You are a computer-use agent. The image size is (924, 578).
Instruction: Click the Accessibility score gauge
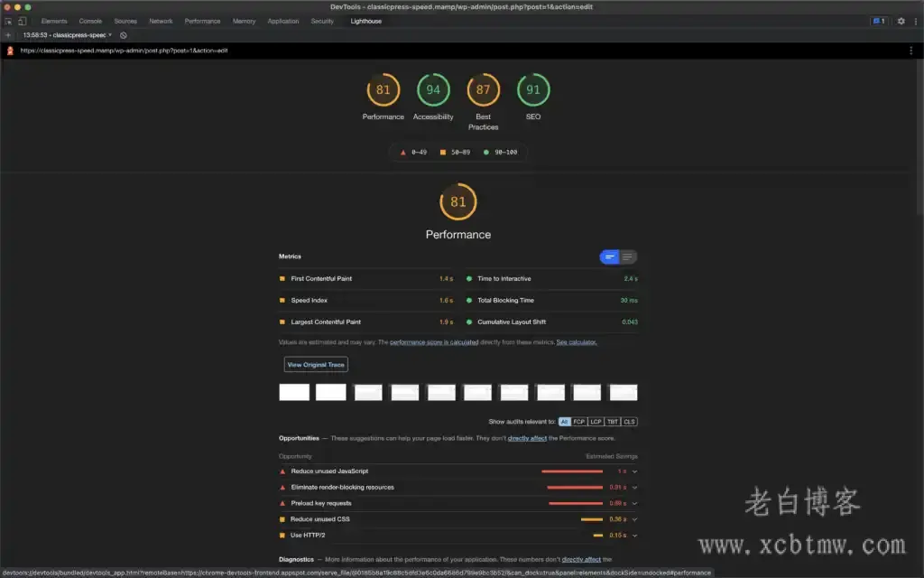(x=433, y=90)
